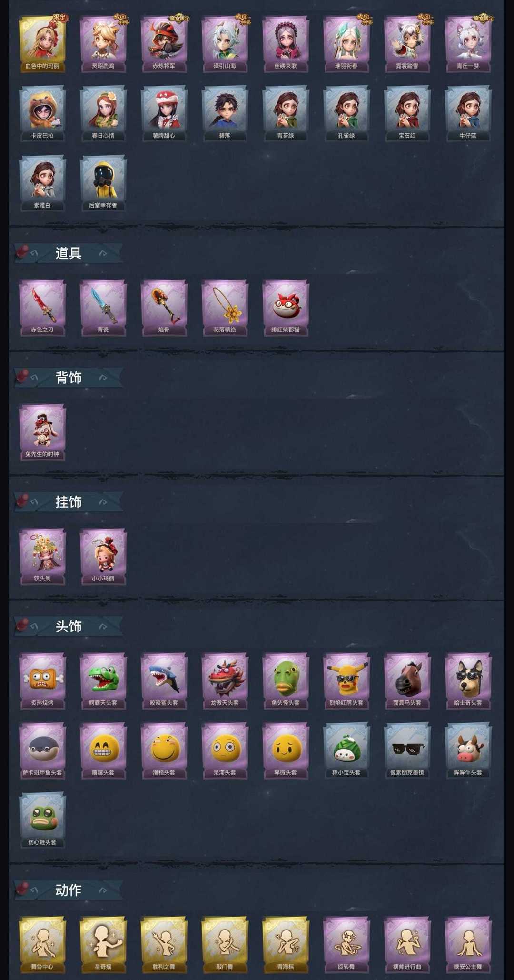
Task: Open the 挂饰 category header
Action: 69,502
